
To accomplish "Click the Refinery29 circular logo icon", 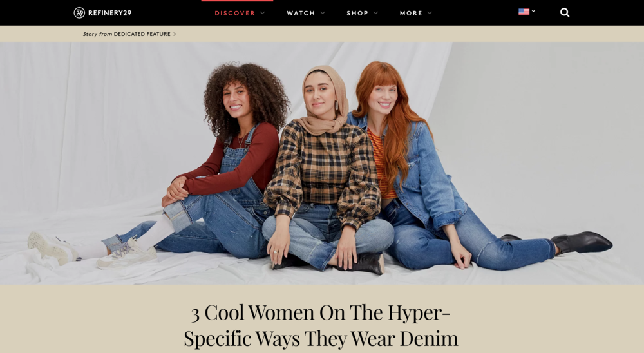I will tap(79, 13).
